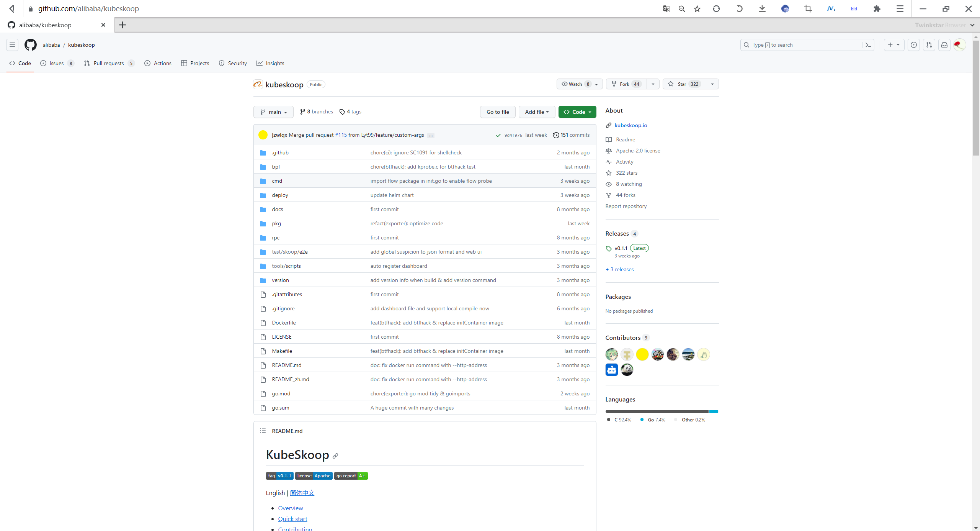Open the Dockerfile file
Image resolution: width=980 pixels, height=531 pixels.
point(284,323)
